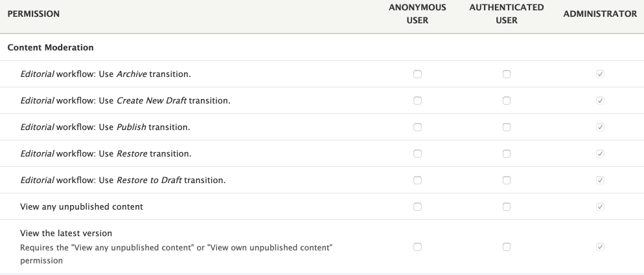Screen dimensions: 644x275
Task: Check Create New Draft for Anonymous user
Action: 417,101
